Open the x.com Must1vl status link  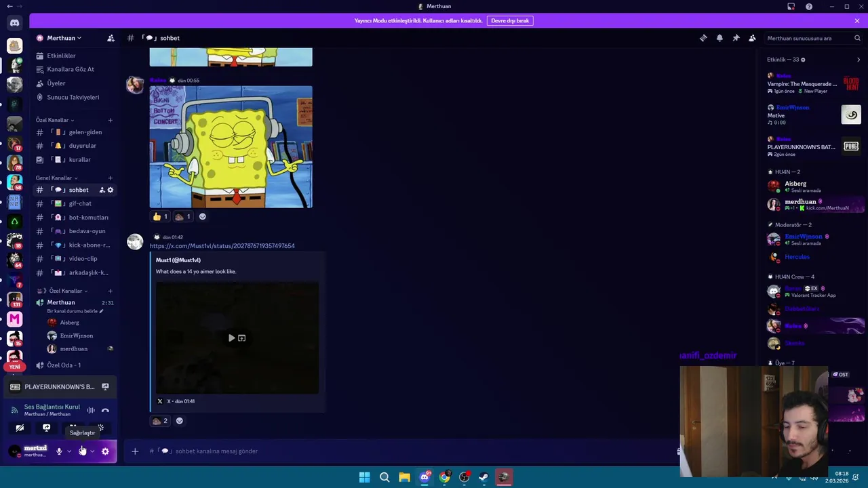(x=222, y=246)
